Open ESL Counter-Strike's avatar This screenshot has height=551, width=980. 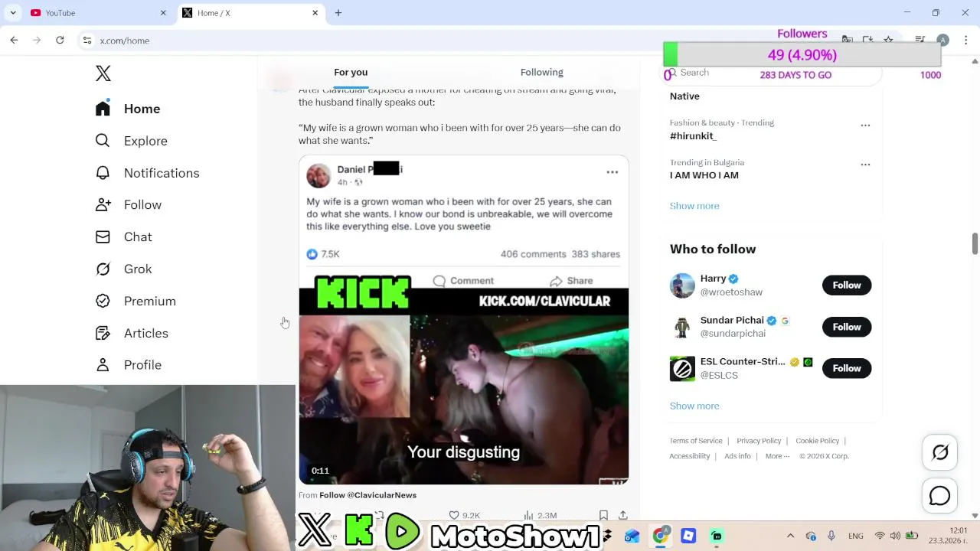[682, 368]
